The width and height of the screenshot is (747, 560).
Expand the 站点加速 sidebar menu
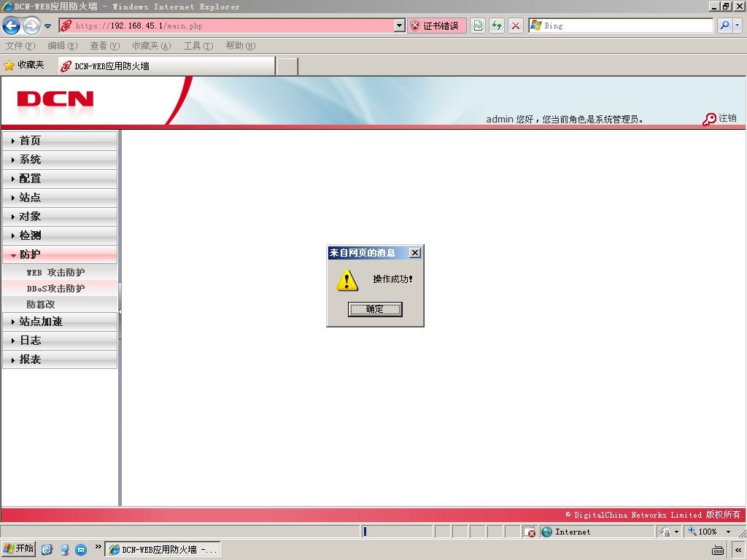tap(60, 322)
